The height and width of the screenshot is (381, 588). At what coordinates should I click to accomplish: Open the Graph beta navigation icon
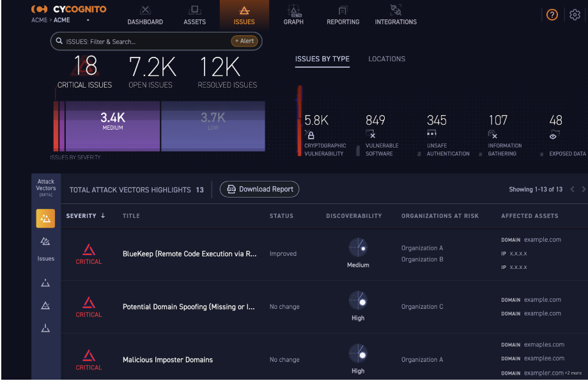tap(293, 11)
